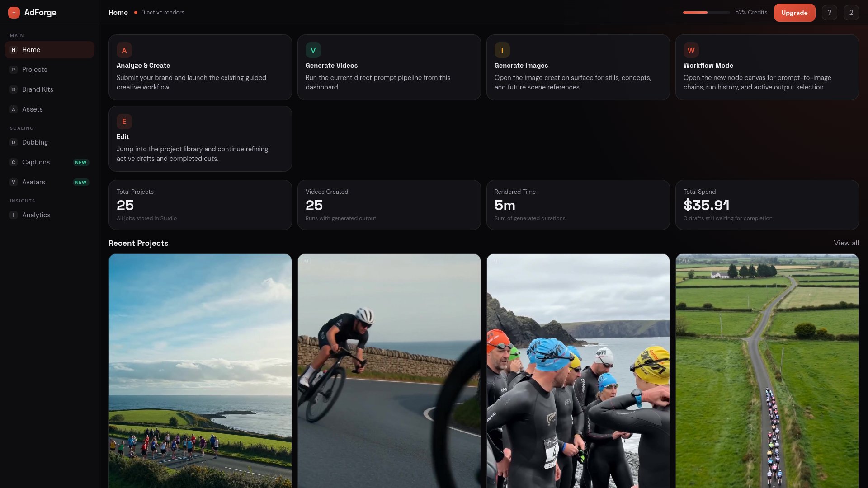
Task: Open Avatars in the sidebar
Action: coord(49,182)
